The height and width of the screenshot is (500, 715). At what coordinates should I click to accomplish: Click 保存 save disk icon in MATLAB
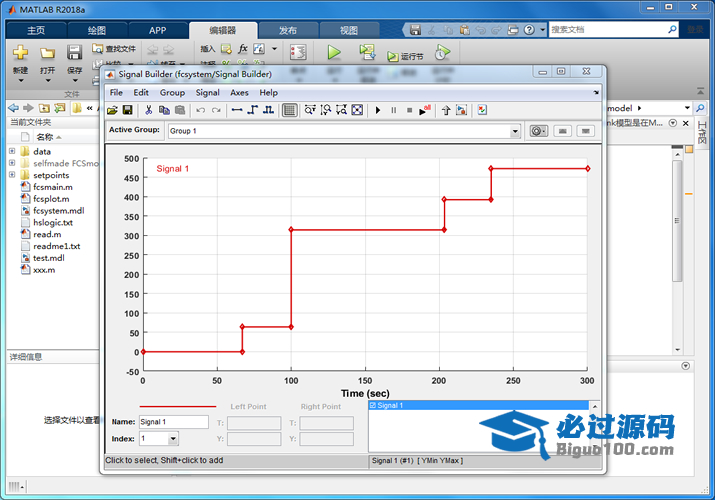coord(74,52)
